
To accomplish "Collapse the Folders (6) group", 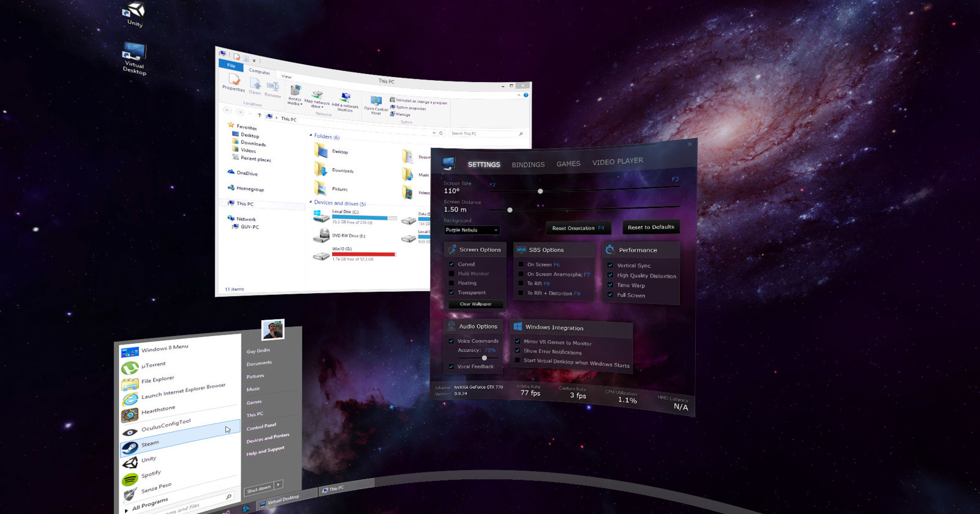I will [x=311, y=135].
